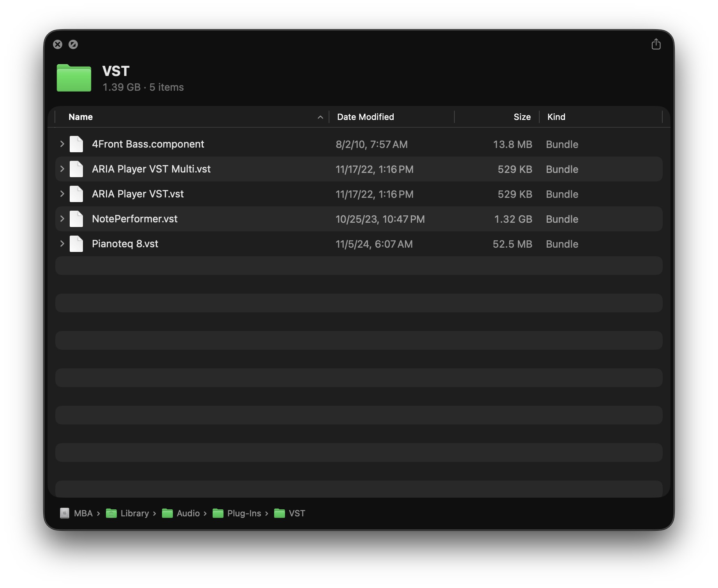Image resolution: width=718 pixels, height=588 pixels.
Task: Click the ARIA Player VST Multi.vst file icon
Action: tap(76, 169)
